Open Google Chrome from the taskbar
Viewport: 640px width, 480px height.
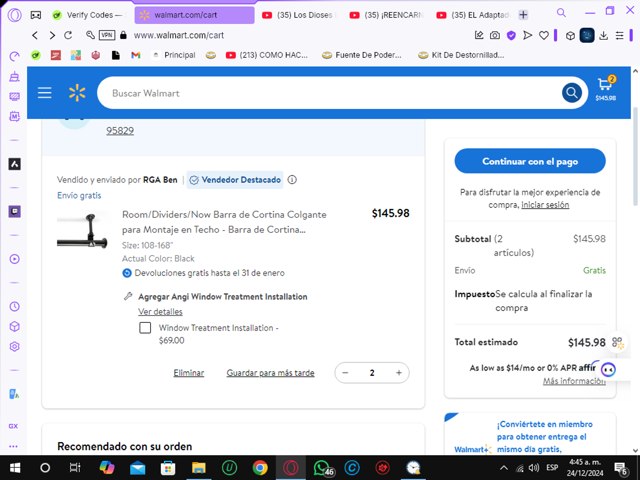260,468
